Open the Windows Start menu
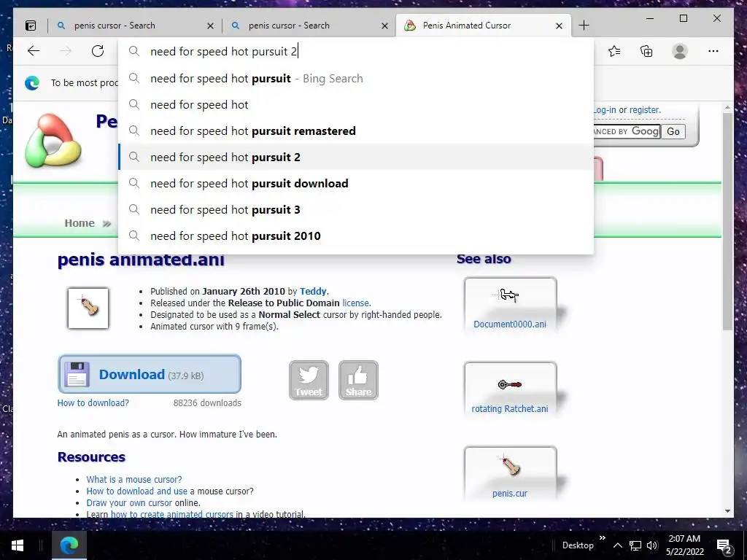This screenshot has width=747, height=560. [18, 545]
